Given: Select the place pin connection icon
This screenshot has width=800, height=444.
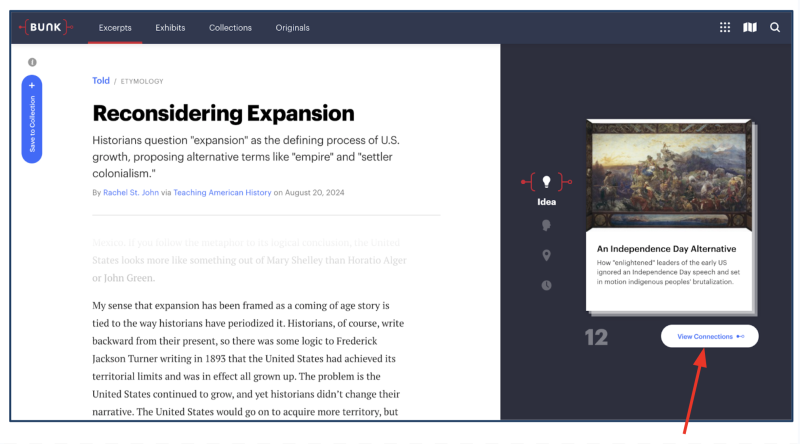Looking at the screenshot, I should pos(546,256).
